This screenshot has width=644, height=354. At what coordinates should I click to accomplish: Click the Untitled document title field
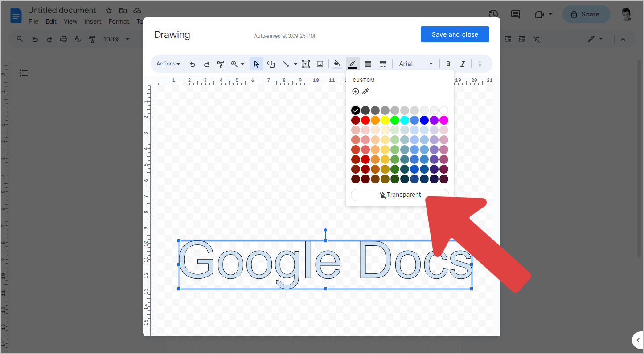62,10
